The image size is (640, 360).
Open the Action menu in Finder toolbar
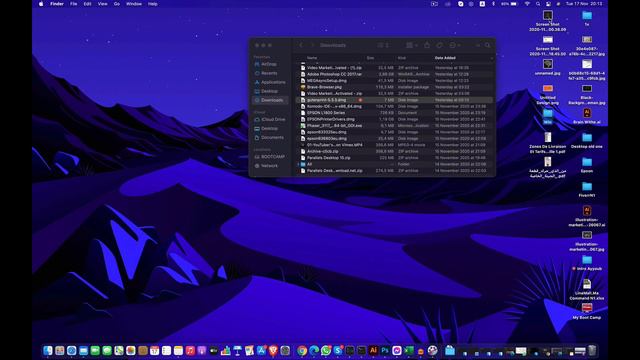[455, 45]
